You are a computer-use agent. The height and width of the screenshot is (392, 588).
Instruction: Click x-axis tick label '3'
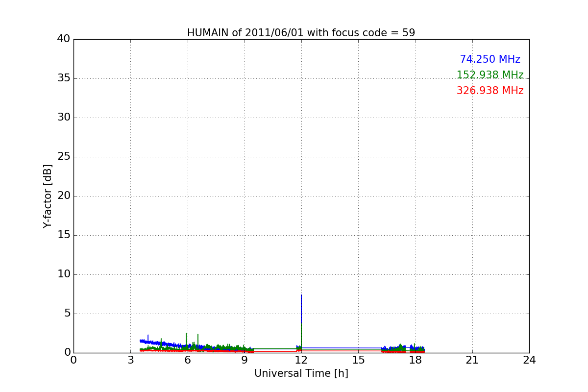coord(130,360)
